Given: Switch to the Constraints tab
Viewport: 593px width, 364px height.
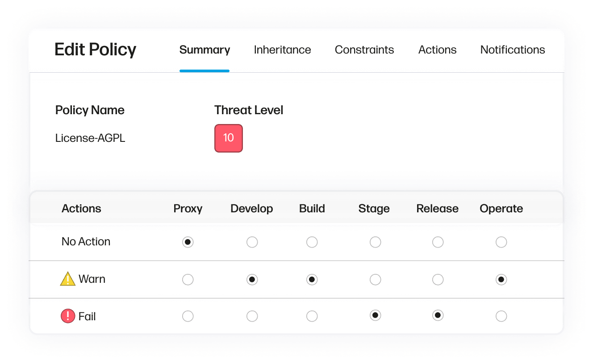Looking at the screenshot, I should pyautogui.click(x=364, y=50).
